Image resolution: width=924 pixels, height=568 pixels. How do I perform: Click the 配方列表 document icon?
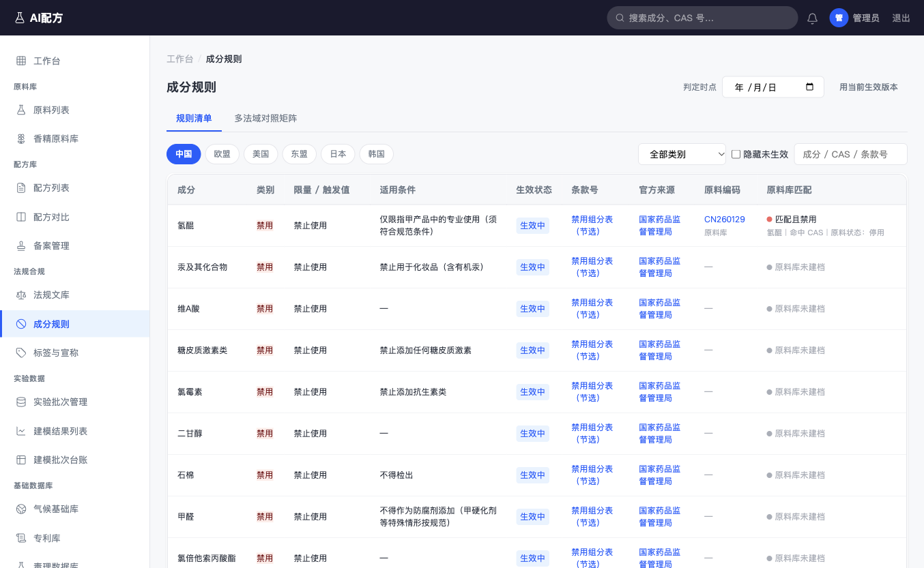[x=21, y=188]
